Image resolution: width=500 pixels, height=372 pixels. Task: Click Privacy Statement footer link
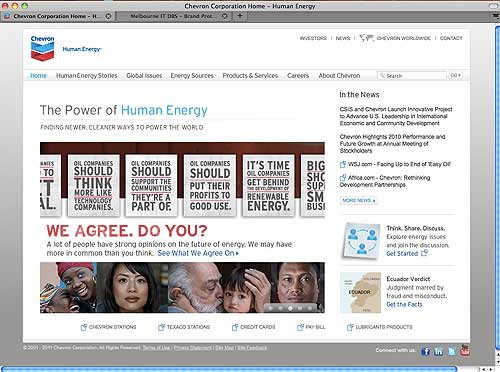[x=193, y=348]
